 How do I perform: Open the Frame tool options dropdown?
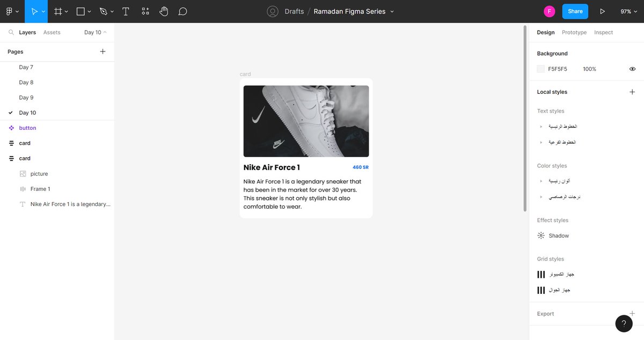click(x=66, y=11)
